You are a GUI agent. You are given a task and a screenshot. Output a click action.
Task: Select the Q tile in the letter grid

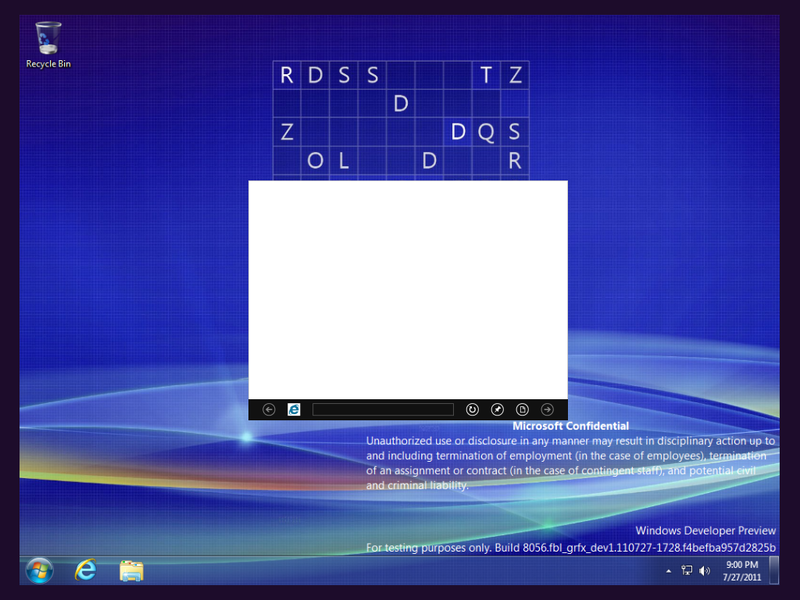click(486, 132)
